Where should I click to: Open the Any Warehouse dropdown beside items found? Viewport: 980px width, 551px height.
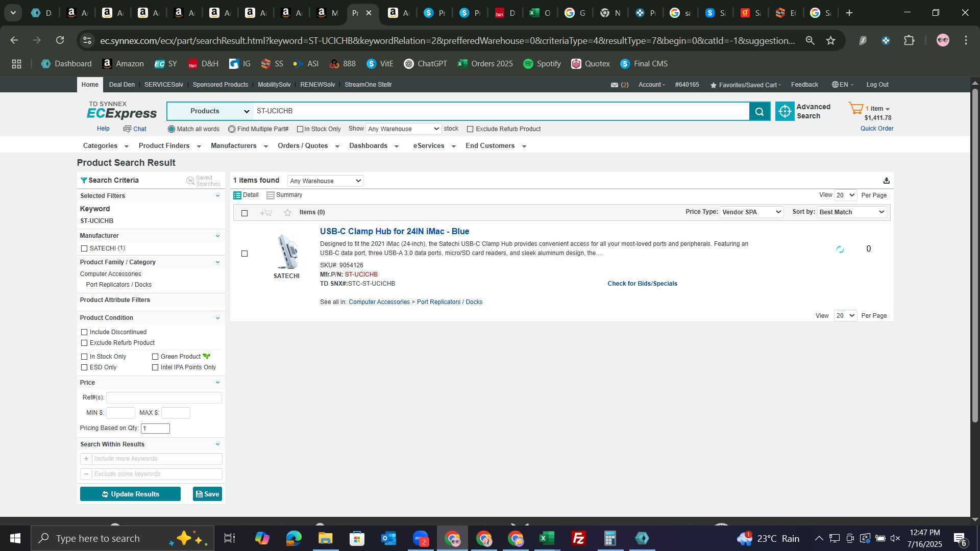(x=326, y=181)
